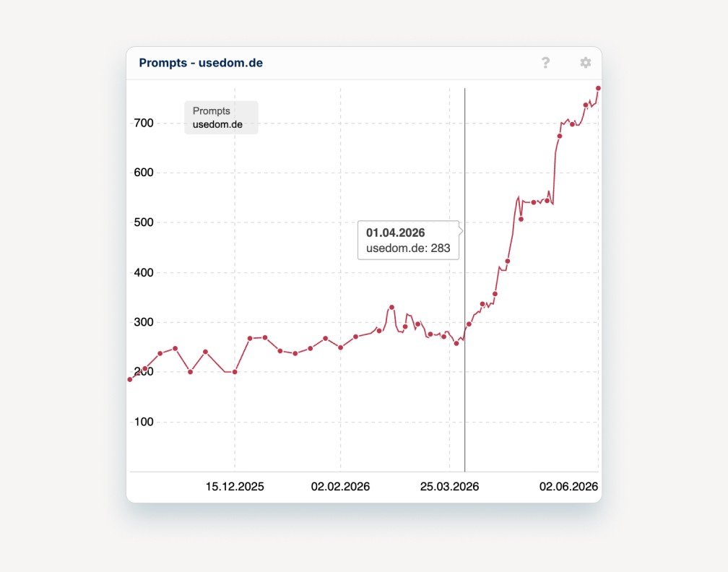Click the highest data point on the line
Viewport: 728px width, 572px height.
click(599, 88)
